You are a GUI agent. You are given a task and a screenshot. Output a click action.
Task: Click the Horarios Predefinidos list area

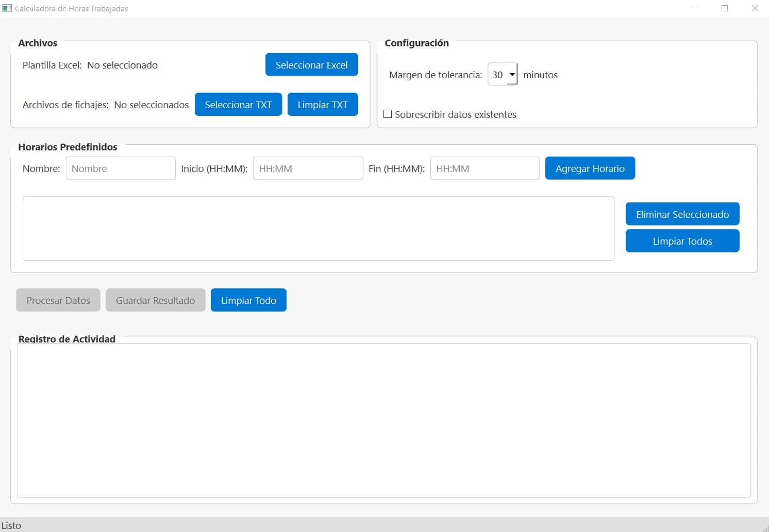click(318, 228)
